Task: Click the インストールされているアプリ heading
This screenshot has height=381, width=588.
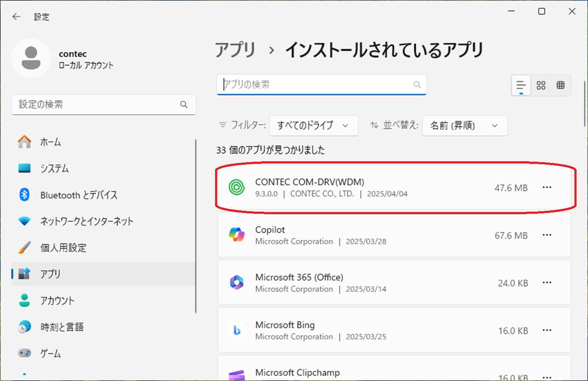Action: [384, 50]
